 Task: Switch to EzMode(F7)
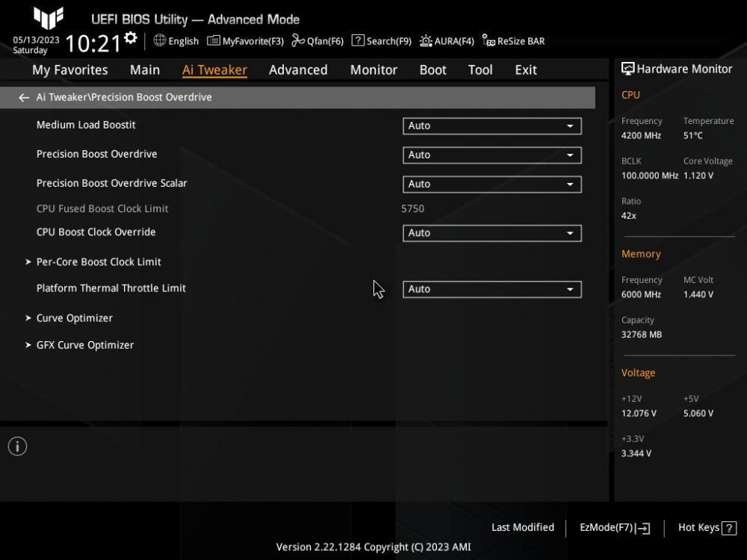click(x=615, y=528)
